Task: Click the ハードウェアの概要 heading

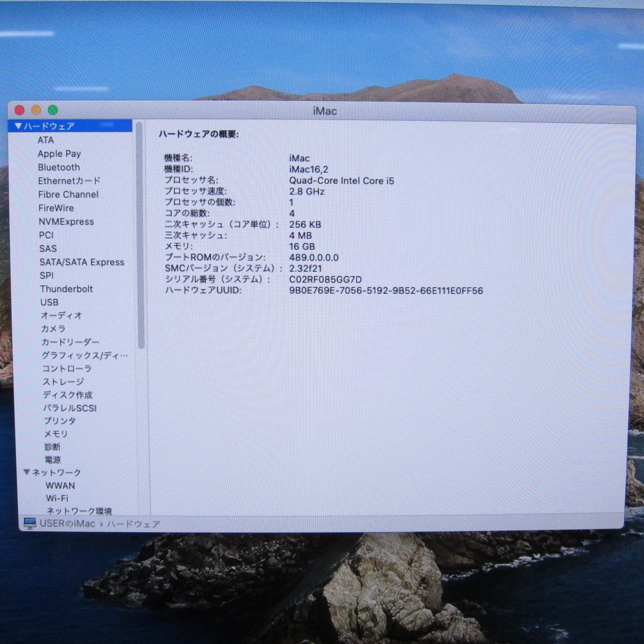Action: click(199, 134)
